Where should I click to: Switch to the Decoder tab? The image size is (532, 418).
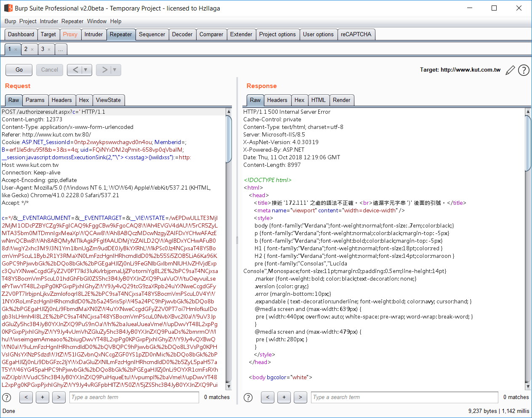[x=182, y=35]
